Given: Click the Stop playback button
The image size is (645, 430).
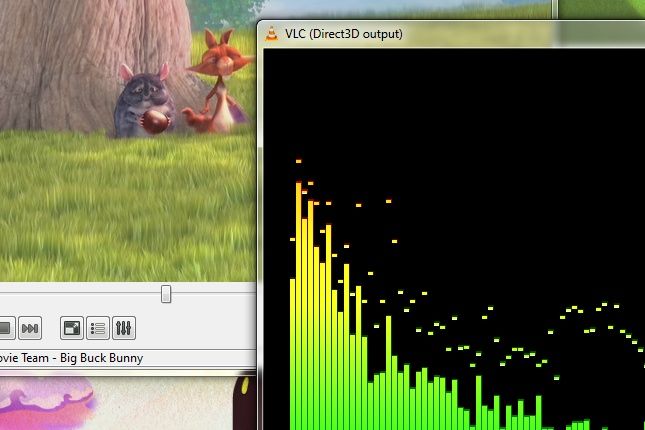Looking at the screenshot, I should click(x=4, y=328).
